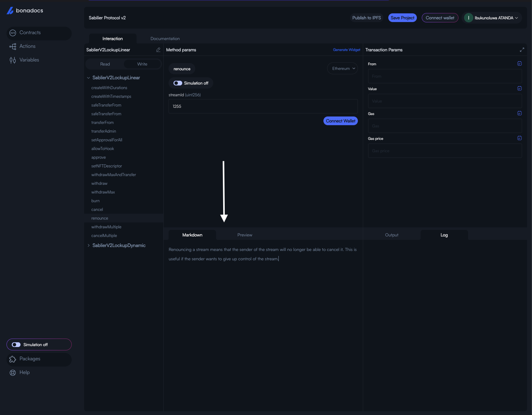Switch to the Documentation tab
Image resolution: width=532 pixels, height=415 pixels.
point(165,39)
